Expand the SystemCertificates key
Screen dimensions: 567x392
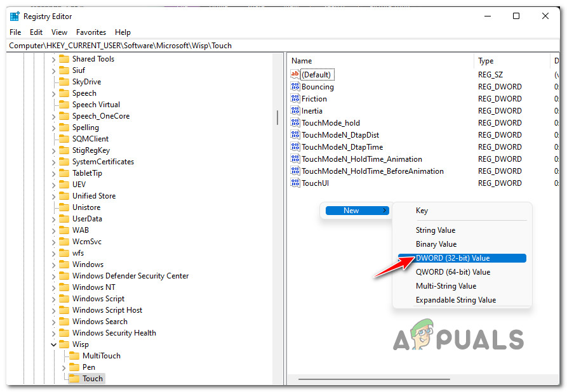[53, 162]
